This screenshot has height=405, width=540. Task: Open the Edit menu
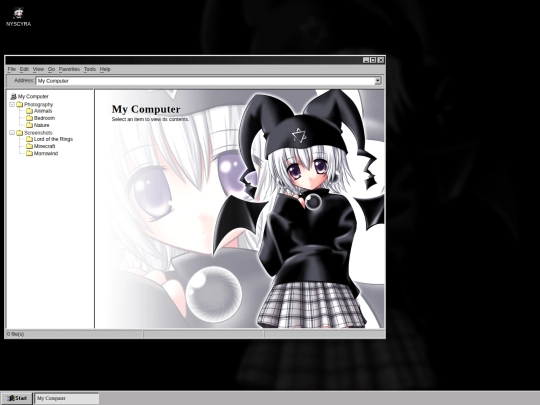(24, 69)
